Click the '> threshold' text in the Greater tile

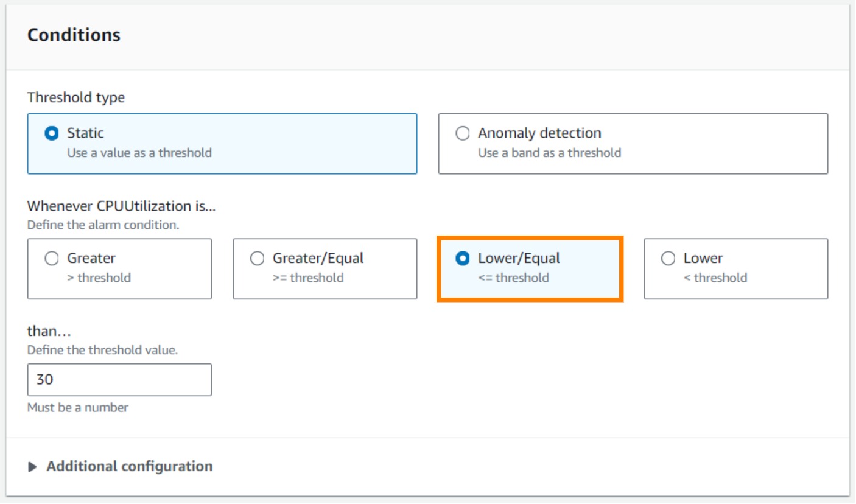[x=99, y=278]
